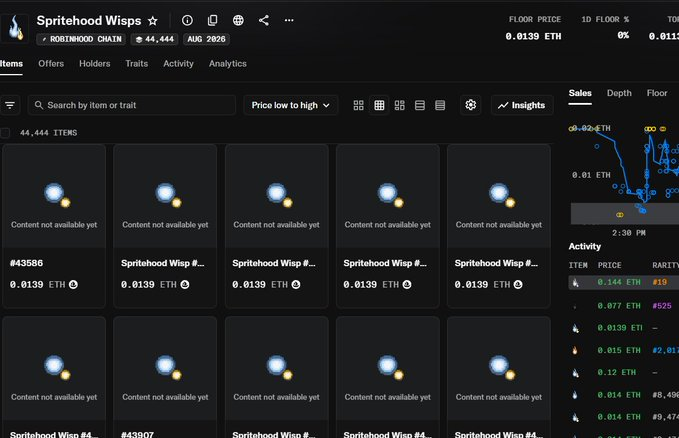Switch to dense table view
The image size is (679, 438).
click(440, 105)
